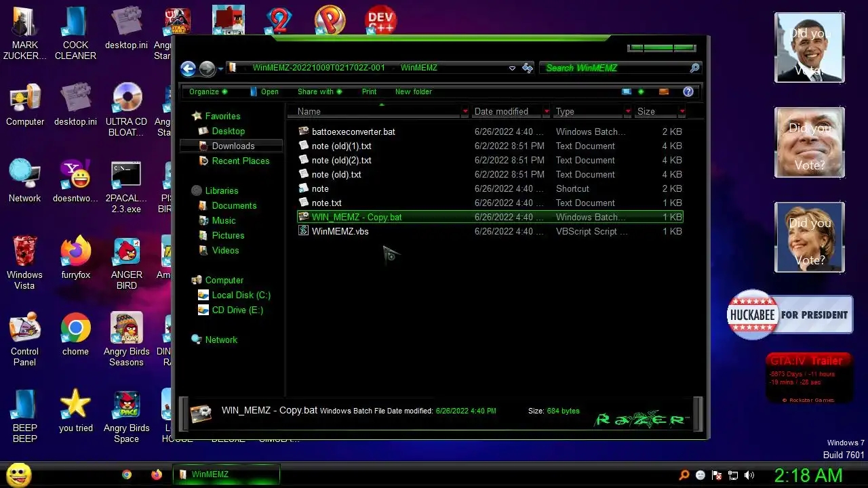The height and width of the screenshot is (488, 868).
Task: Click Print in the toolbar
Action: pos(369,91)
